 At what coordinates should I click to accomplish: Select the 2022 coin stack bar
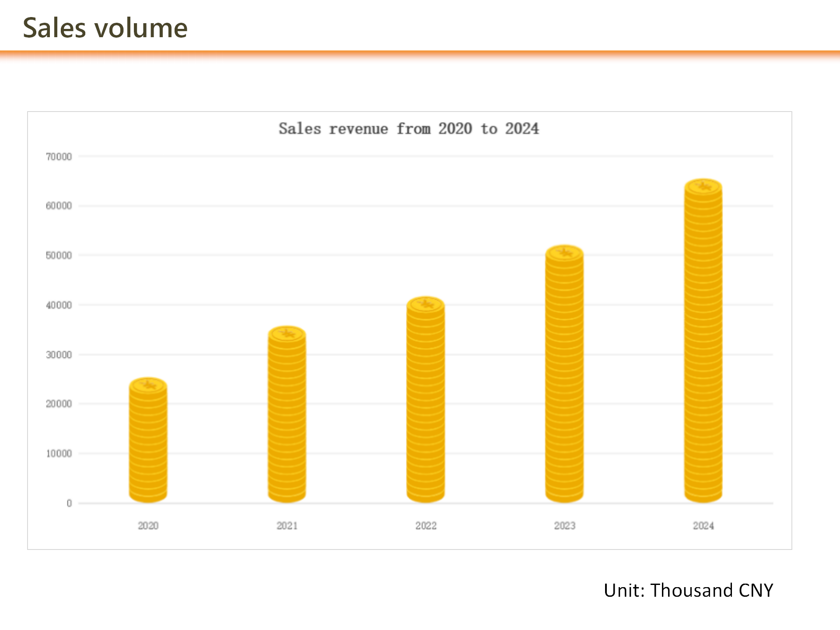coord(426,399)
